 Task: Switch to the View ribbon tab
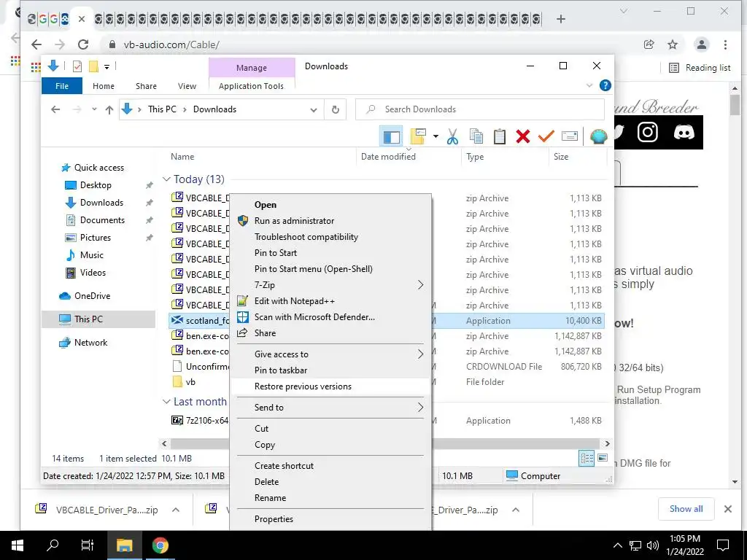coord(187,86)
